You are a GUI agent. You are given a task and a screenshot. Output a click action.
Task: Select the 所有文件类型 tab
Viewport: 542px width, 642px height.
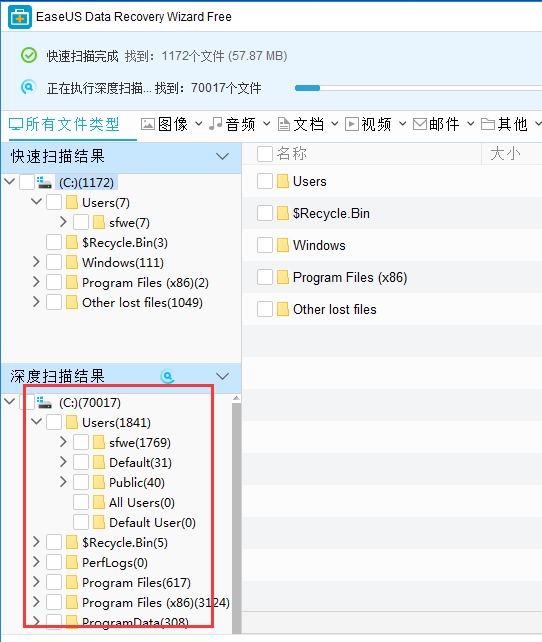pyautogui.click(x=65, y=124)
